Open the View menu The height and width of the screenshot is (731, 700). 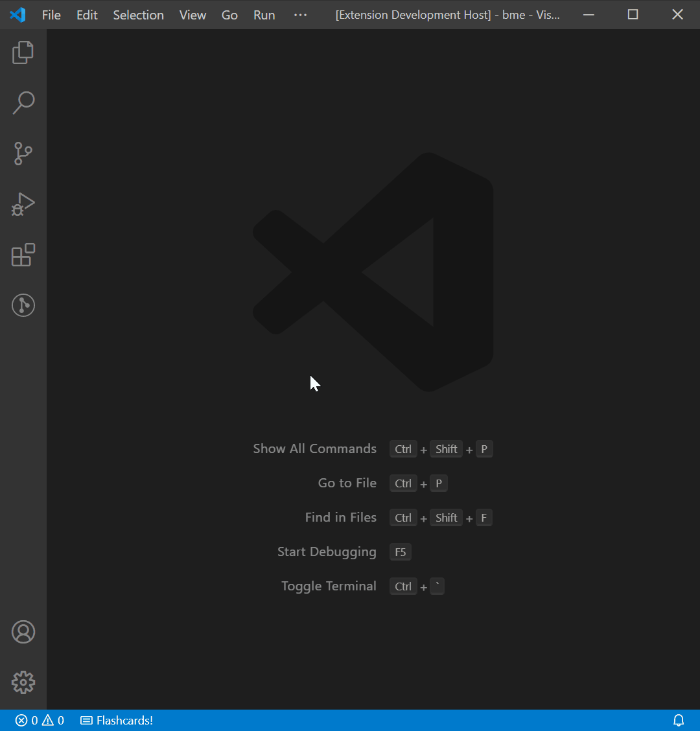192,15
